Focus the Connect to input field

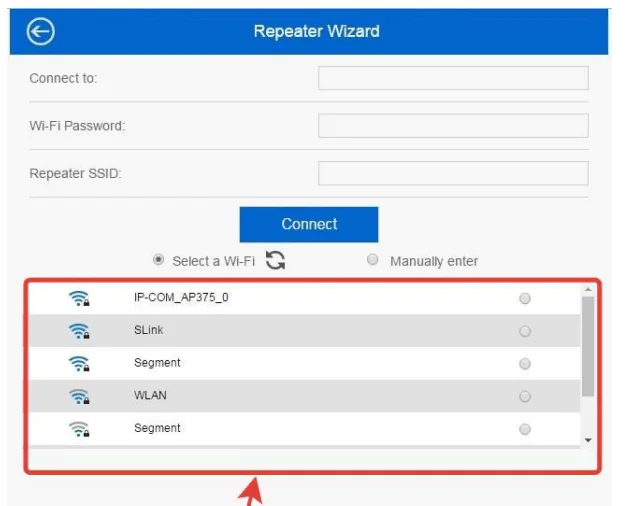pos(453,78)
